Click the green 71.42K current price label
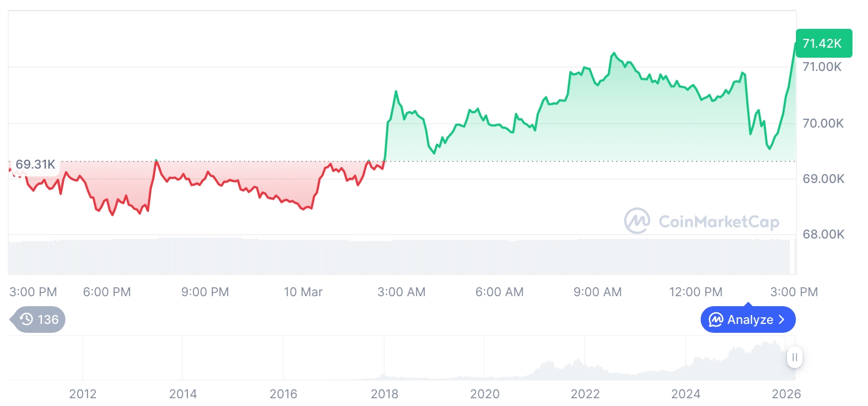 click(x=823, y=43)
